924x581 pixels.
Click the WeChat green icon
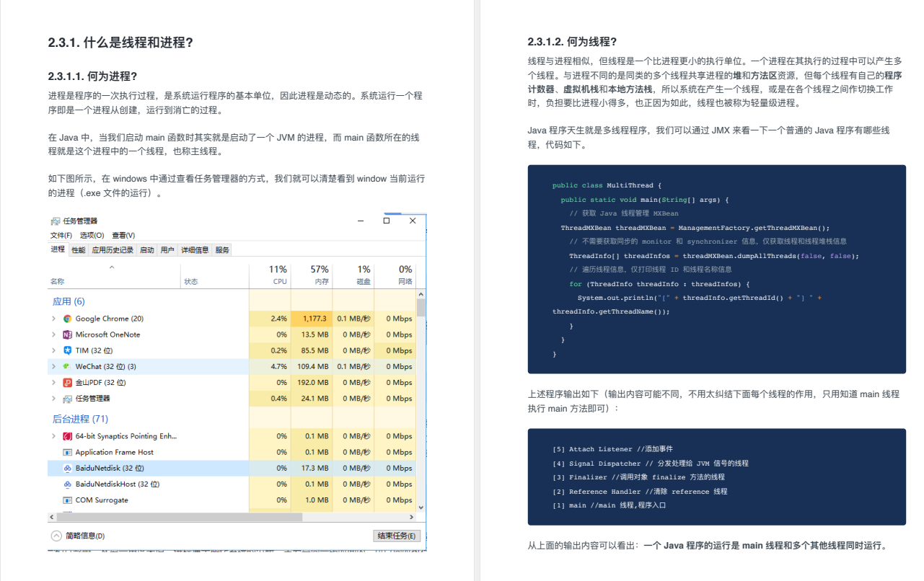point(67,366)
